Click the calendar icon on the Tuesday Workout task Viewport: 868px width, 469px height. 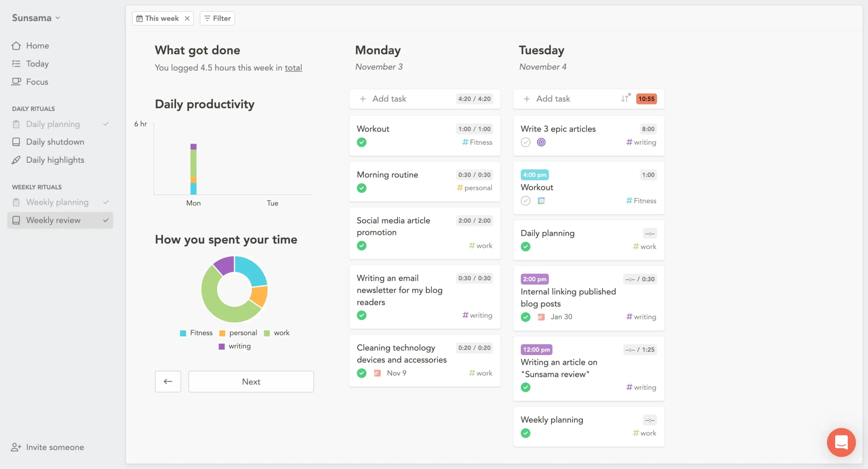(541, 201)
